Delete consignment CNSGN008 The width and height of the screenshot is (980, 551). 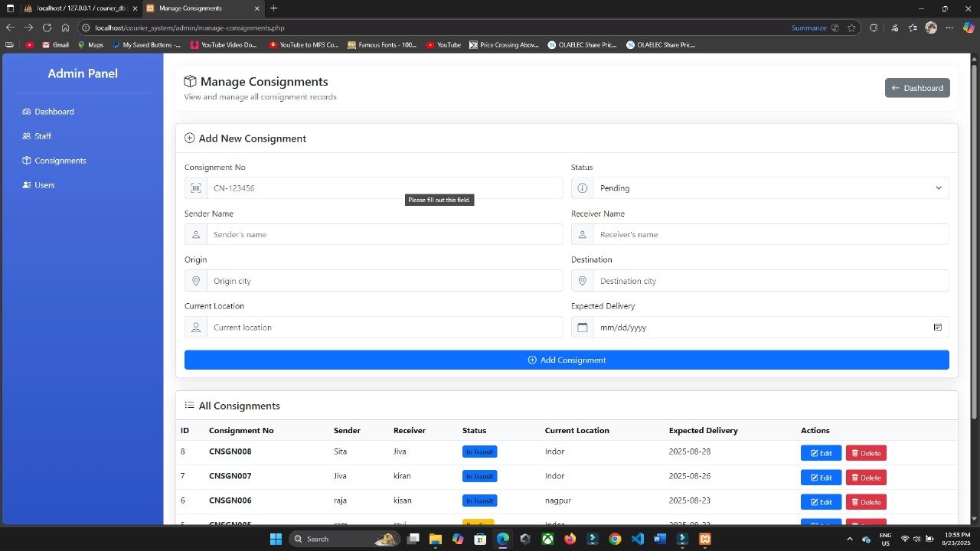pyautogui.click(x=866, y=453)
